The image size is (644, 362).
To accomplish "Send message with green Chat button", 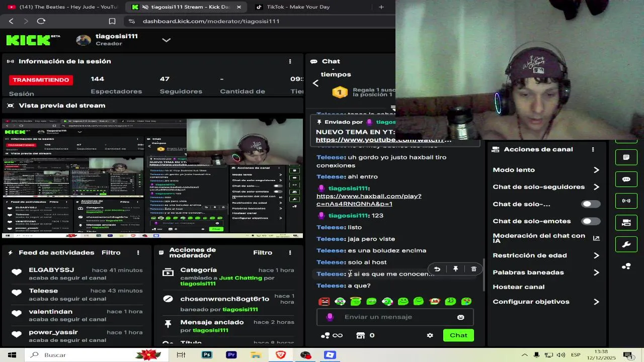I will coord(458,335).
